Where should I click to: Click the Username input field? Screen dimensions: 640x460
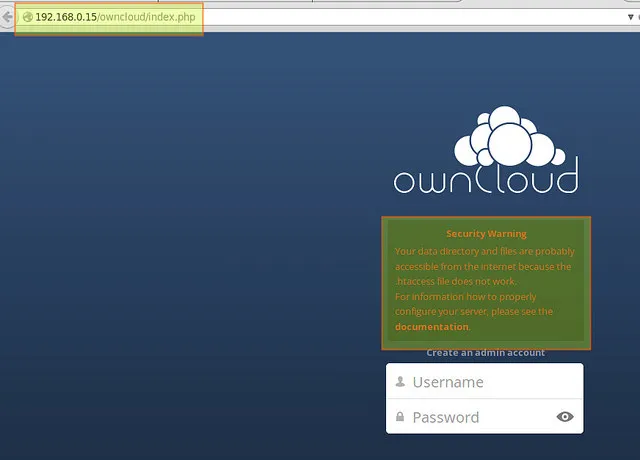pyautogui.click(x=484, y=382)
